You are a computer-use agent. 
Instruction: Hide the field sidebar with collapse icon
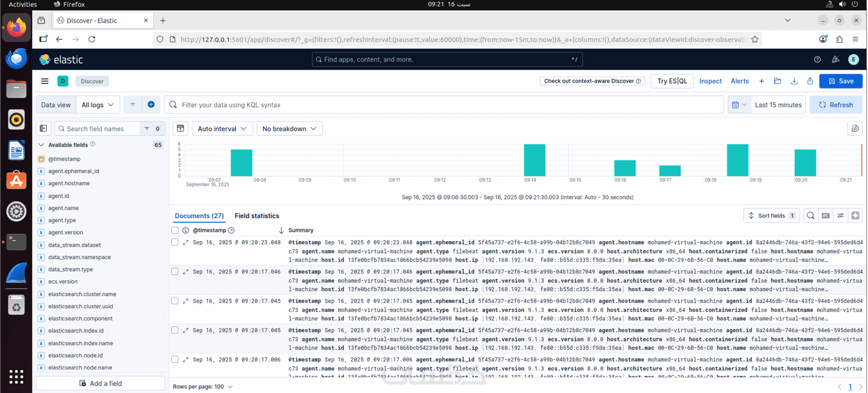coord(43,129)
